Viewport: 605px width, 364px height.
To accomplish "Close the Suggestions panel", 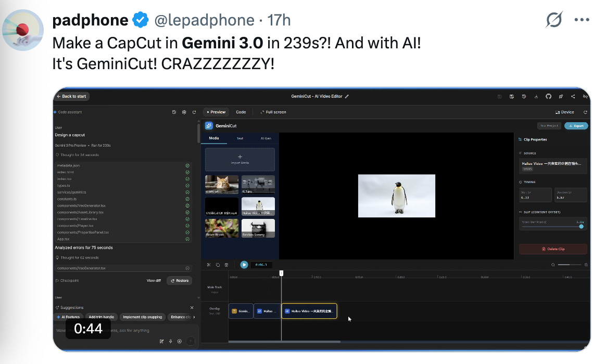I will [x=192, y=307].
